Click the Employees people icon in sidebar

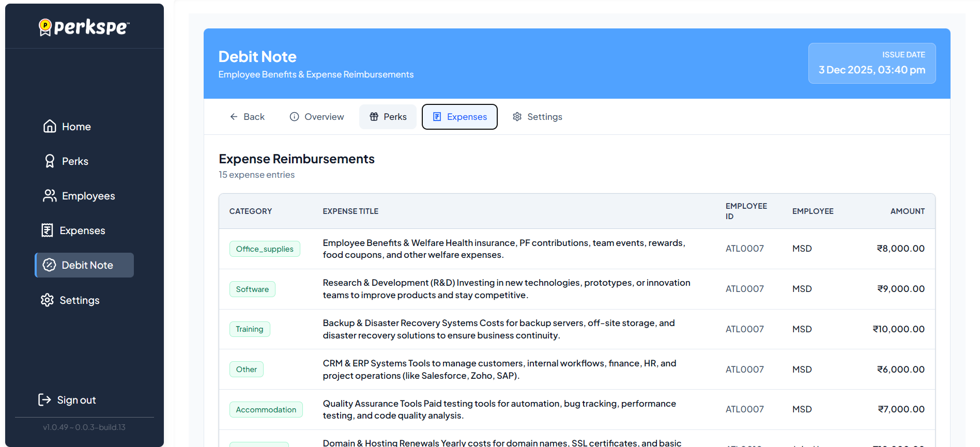coord(50,196)
